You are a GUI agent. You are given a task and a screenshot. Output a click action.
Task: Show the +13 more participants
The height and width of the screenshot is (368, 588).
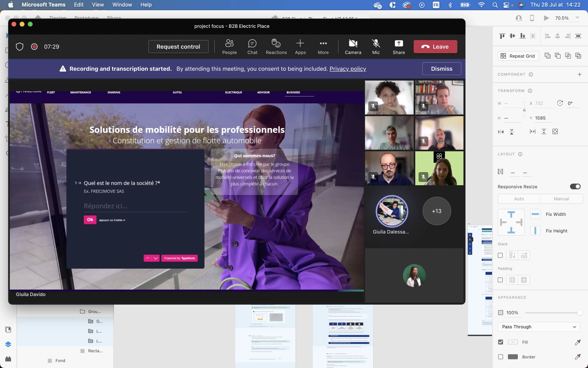pos(437,211)
